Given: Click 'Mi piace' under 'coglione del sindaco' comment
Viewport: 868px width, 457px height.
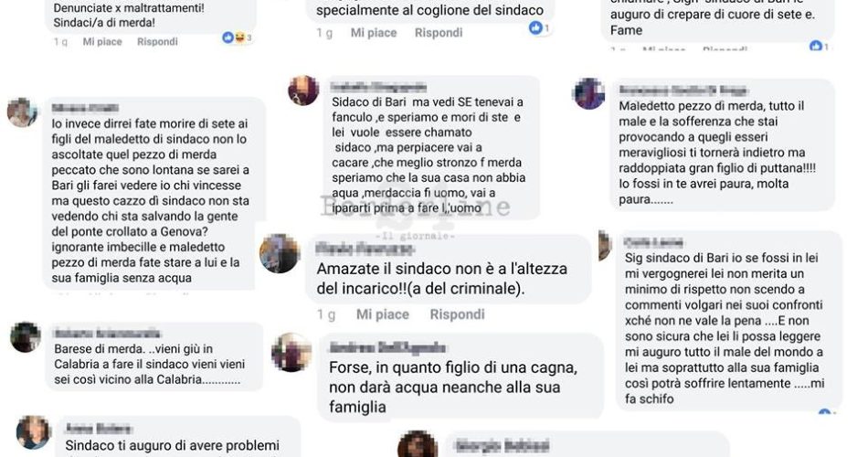Looking at the screenshot, I should click(374, 33).
